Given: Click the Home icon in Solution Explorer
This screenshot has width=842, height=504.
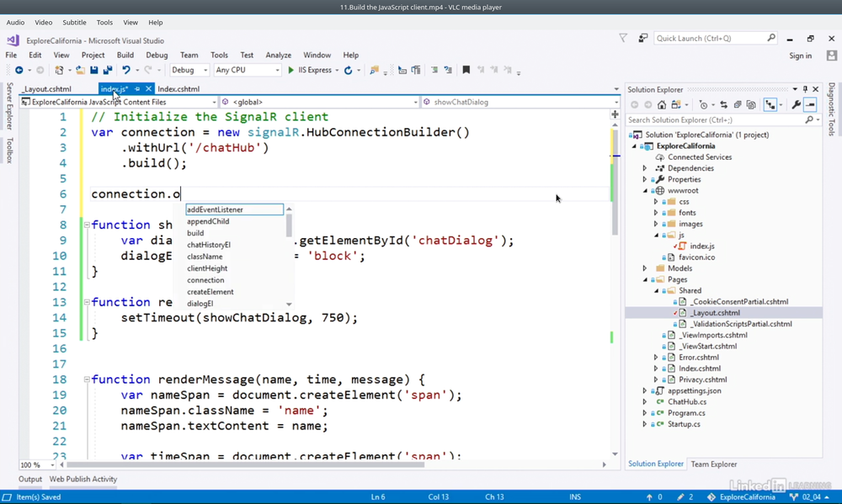Looking at the screenshot, I should pyautogui.click(x=662, y=104).
